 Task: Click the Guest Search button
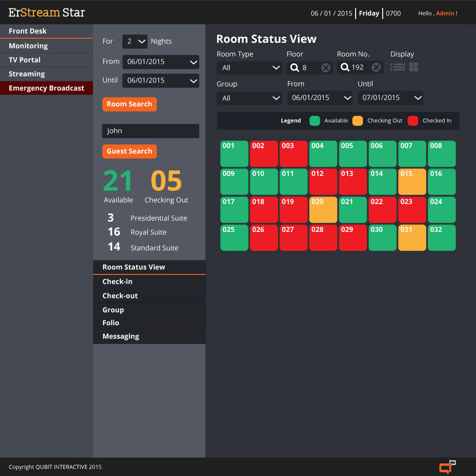129,151
